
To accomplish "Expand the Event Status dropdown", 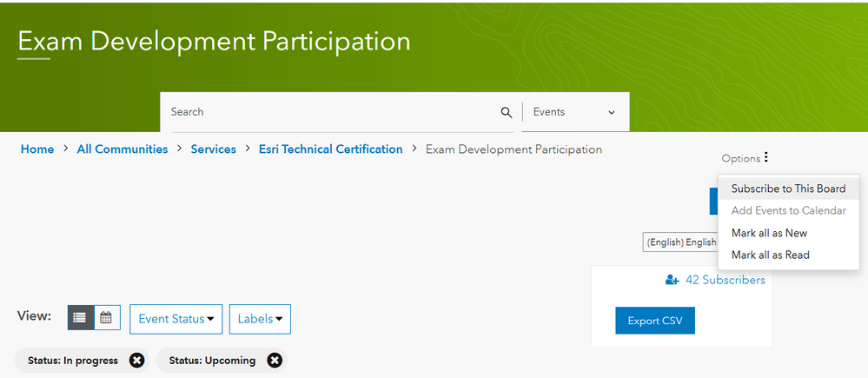I will coord(176,319).
